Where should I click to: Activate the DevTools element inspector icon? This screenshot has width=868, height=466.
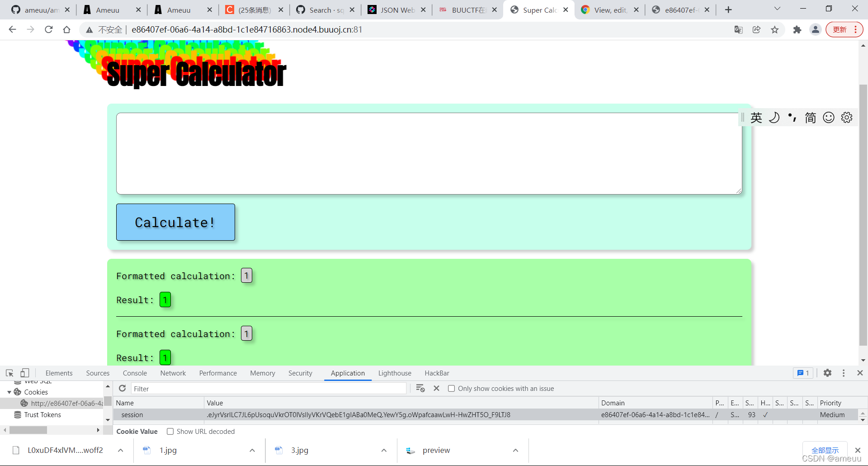9,373
